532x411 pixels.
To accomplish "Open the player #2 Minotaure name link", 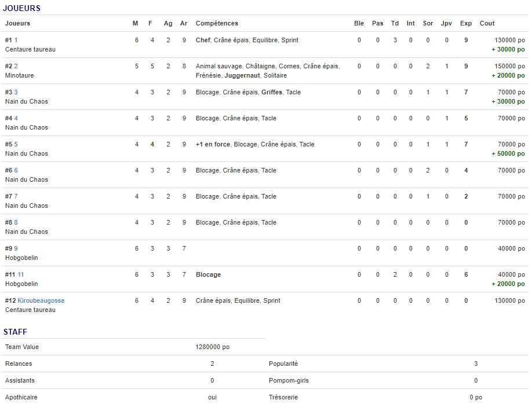I will pyautogui.click(x=16, y=66).
